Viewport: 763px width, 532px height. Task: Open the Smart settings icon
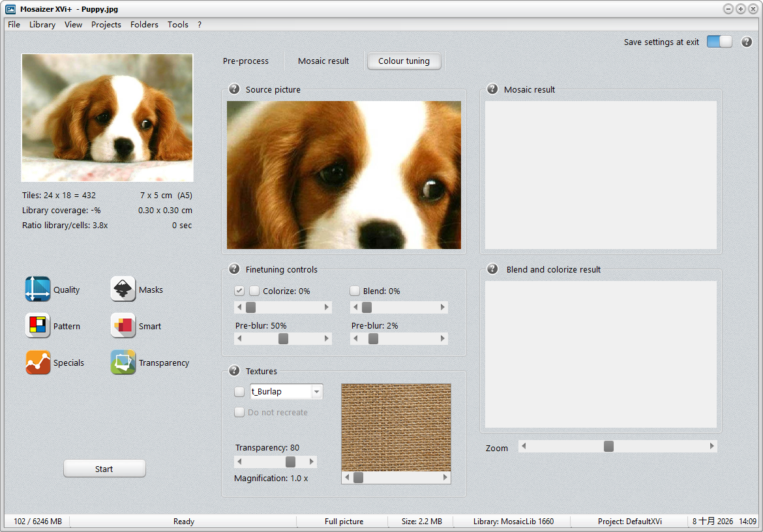coord(123,326)
